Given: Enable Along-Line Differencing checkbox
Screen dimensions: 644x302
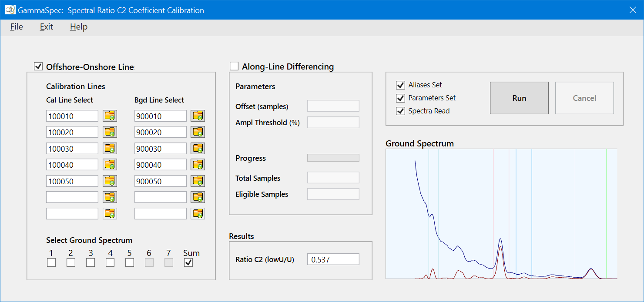Looking at the screenshot, I should [x=235, y=66].
